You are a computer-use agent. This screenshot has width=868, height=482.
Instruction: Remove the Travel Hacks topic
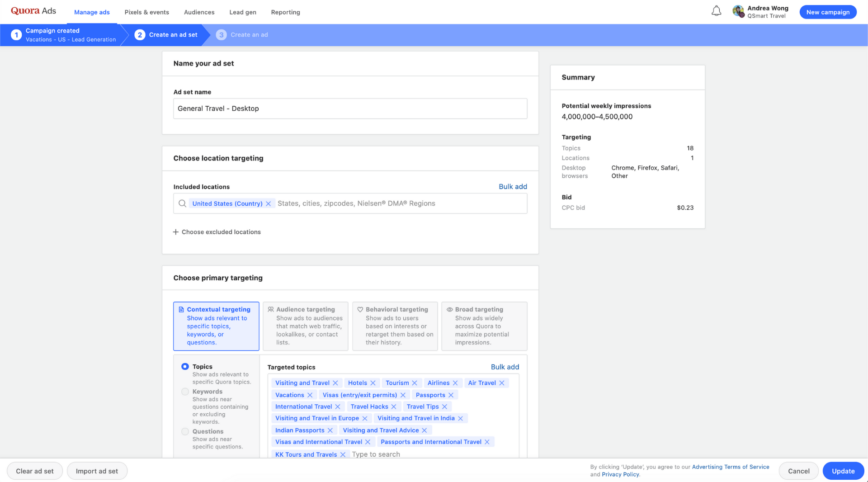pos(394,407)
